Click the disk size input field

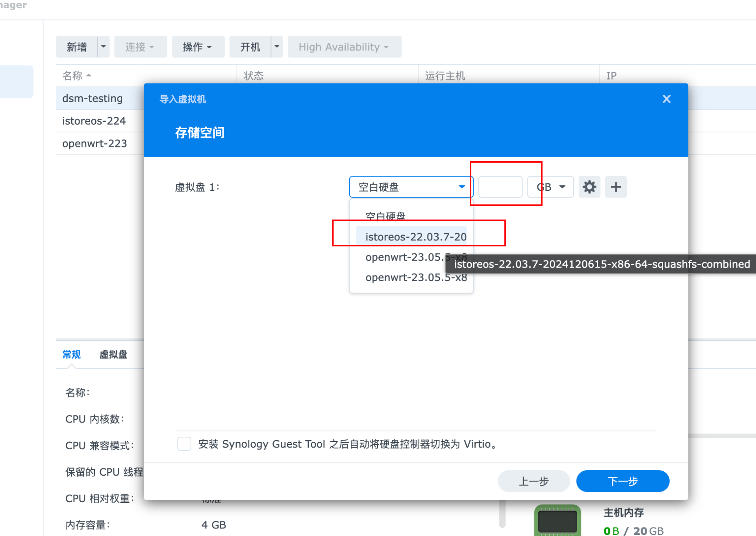tap(500, 187)
